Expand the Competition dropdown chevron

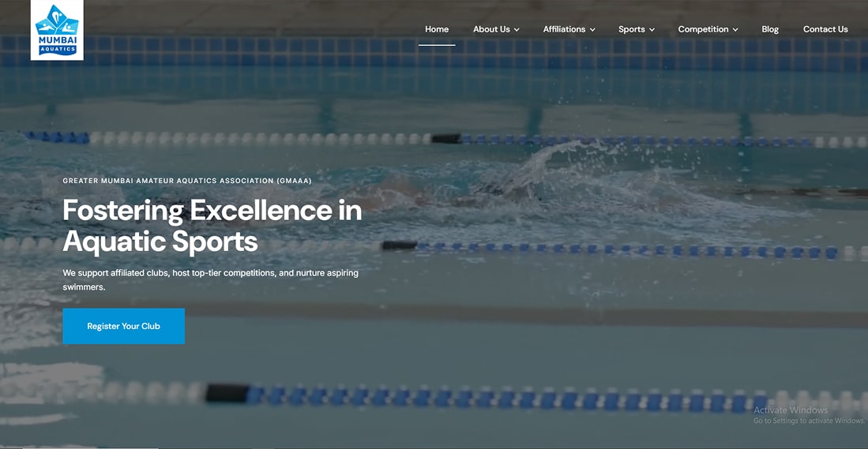(735, 30)
